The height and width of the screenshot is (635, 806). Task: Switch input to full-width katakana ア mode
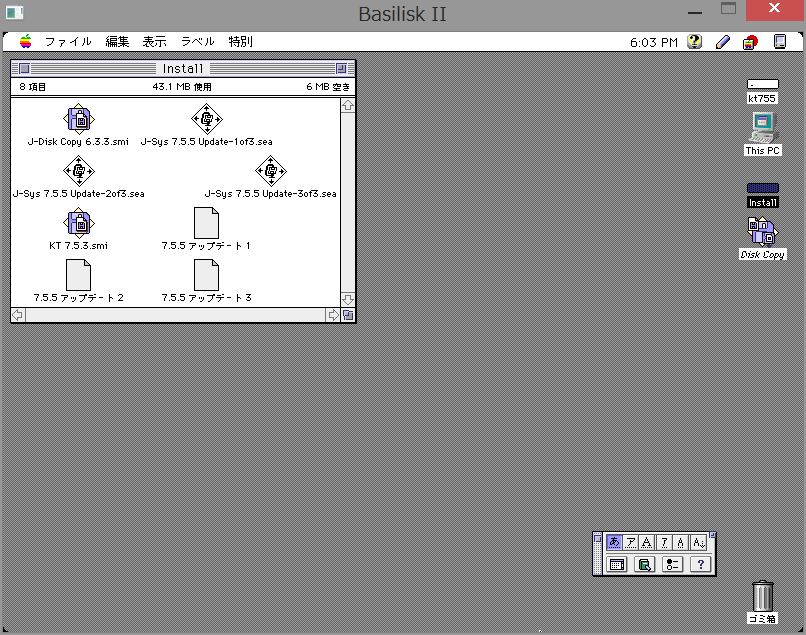tap(631, 542)
